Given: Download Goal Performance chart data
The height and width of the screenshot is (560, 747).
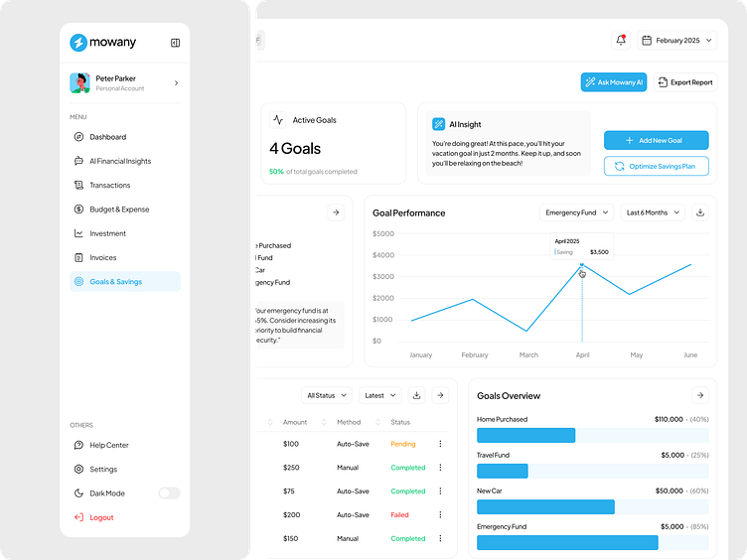Looking at the screenshot, I should point(699,212).
